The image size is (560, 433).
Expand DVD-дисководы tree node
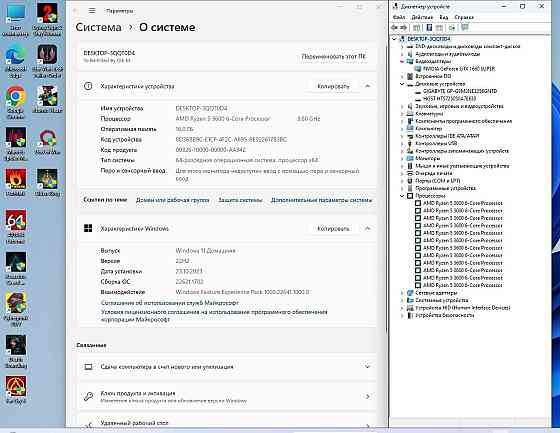[x=402, y=46]
